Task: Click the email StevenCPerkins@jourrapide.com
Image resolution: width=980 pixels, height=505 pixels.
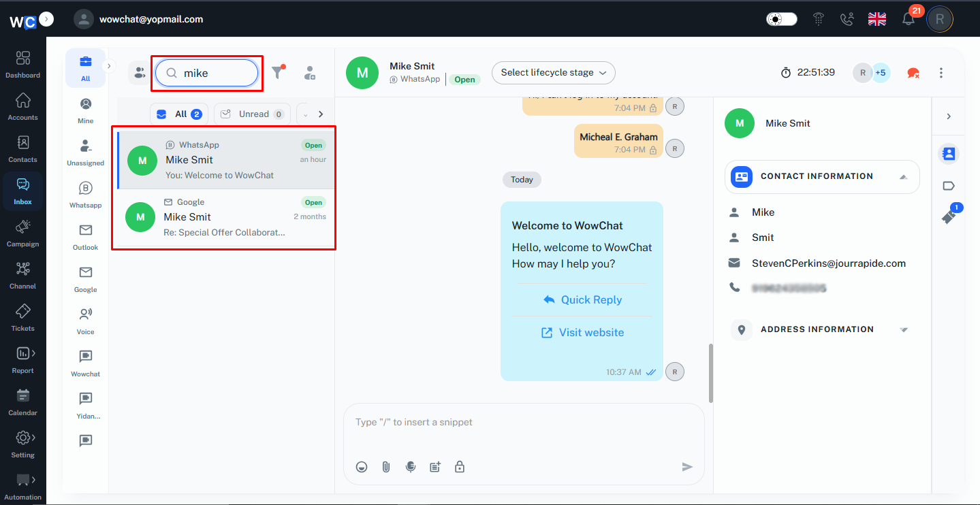Action: pos(829,263)
